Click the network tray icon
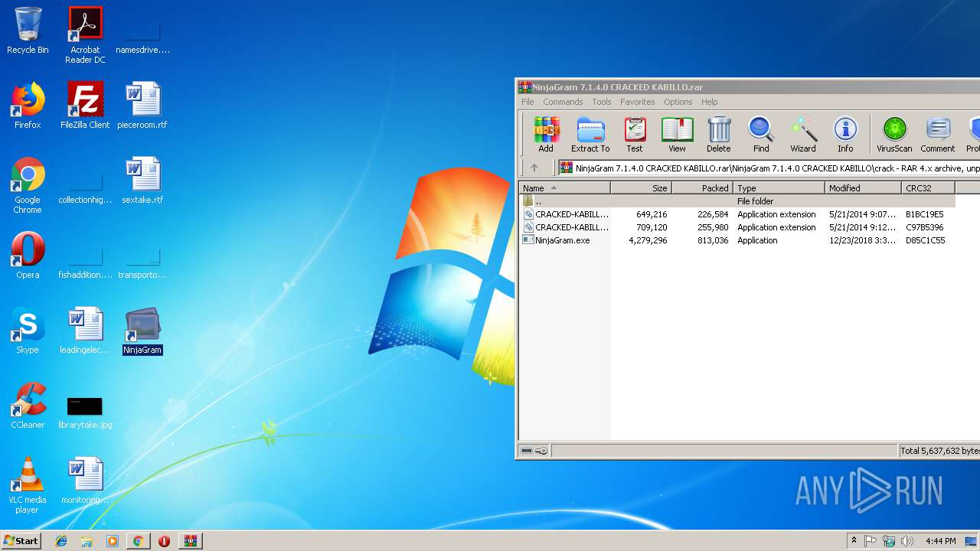The image size is (980, 551). pos(889,541)
